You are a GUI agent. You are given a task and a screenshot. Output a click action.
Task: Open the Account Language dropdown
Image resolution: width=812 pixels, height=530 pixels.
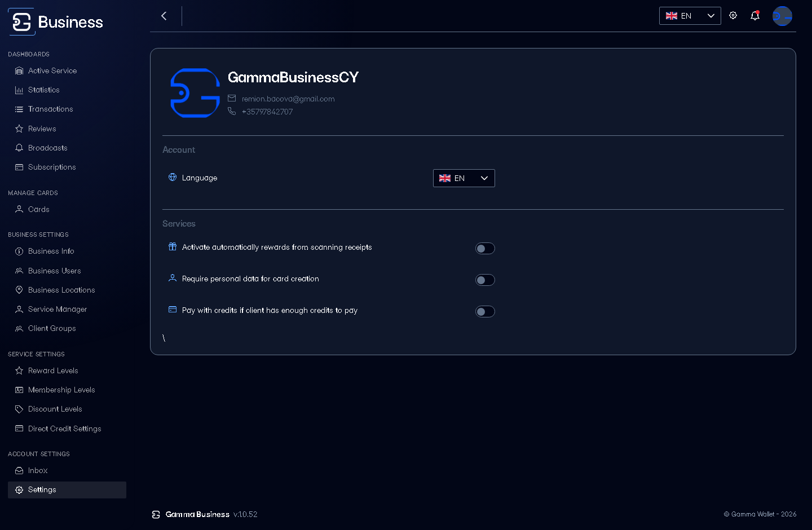click(464, 178)
